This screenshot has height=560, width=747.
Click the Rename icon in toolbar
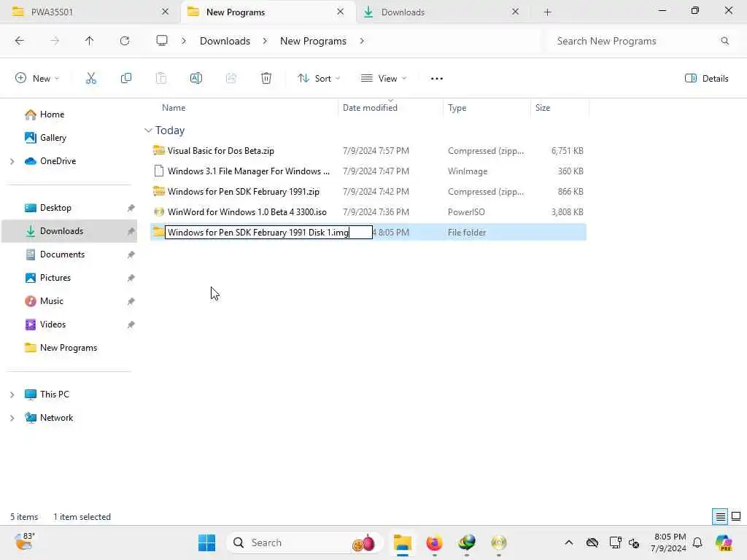point(196,79)
